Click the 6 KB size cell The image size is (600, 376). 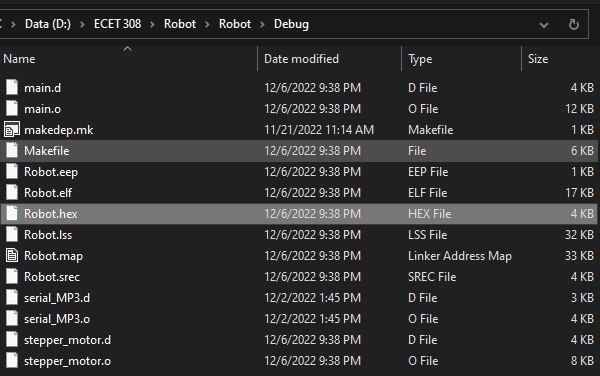point(582,151)
